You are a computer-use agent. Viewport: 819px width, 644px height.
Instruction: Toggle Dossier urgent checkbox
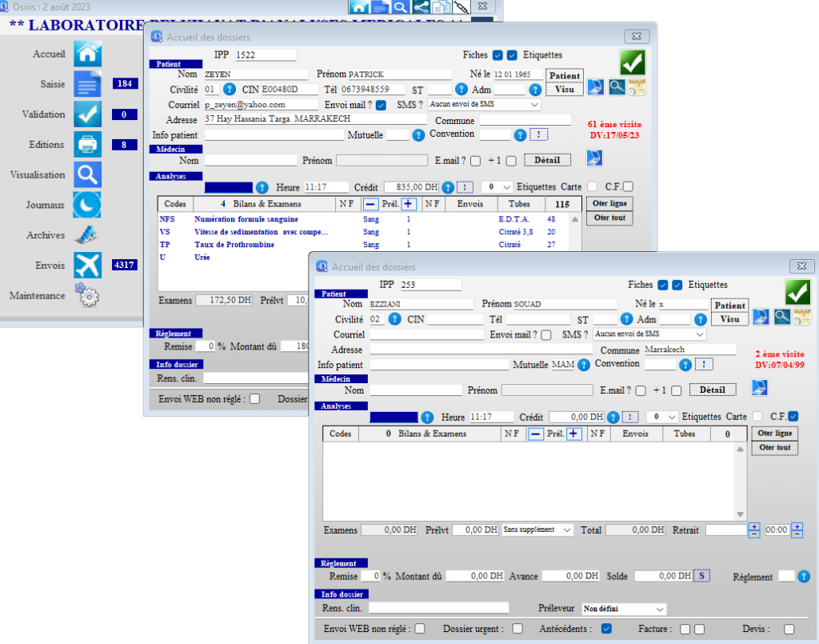click(x=517, y=629)
